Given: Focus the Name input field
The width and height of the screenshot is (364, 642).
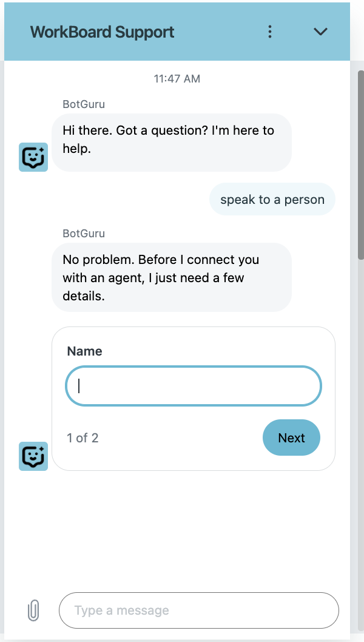Looking at the screenshot, I should coord(193,386).
